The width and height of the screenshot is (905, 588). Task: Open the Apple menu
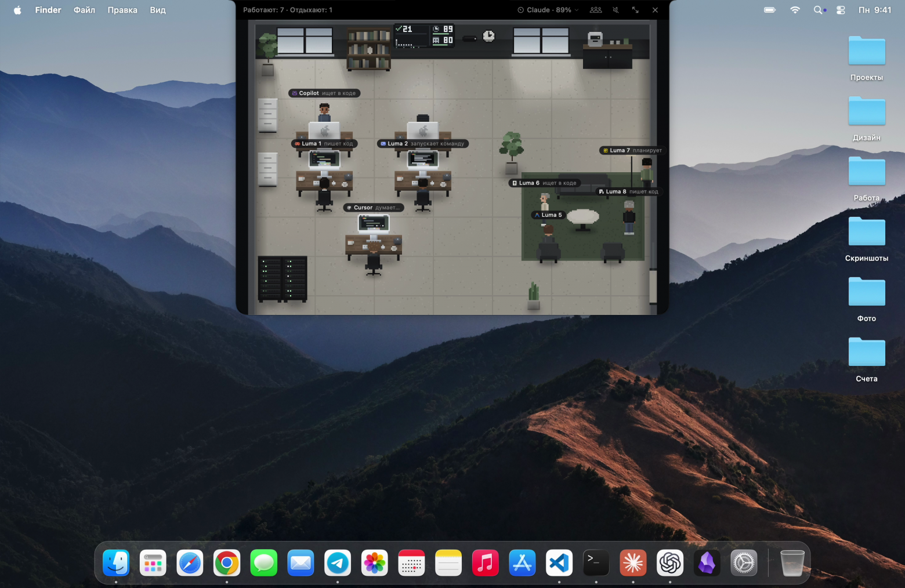point(17,10)
